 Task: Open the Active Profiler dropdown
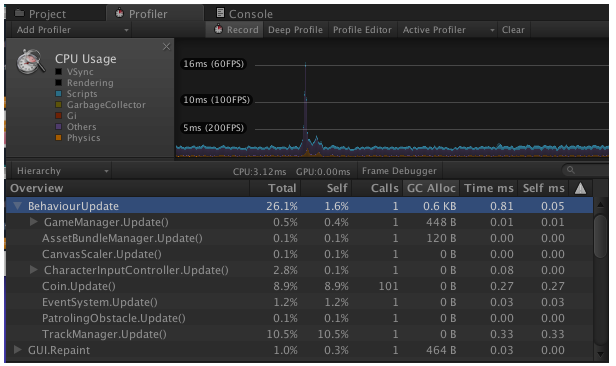pos(448,30)
